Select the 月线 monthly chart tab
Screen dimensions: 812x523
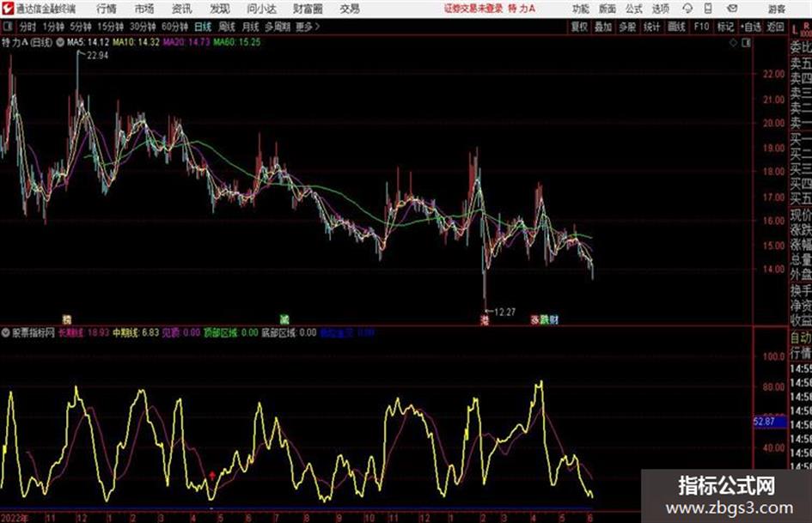point(251,27)
